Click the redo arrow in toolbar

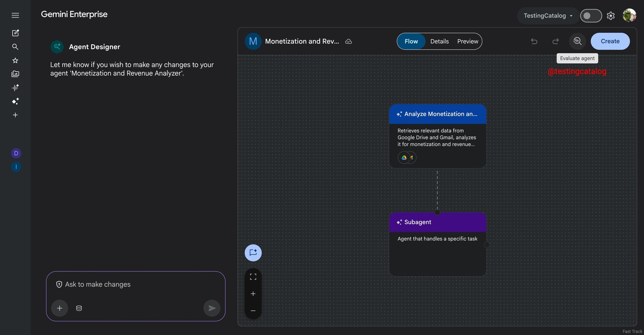pos(555,41)
